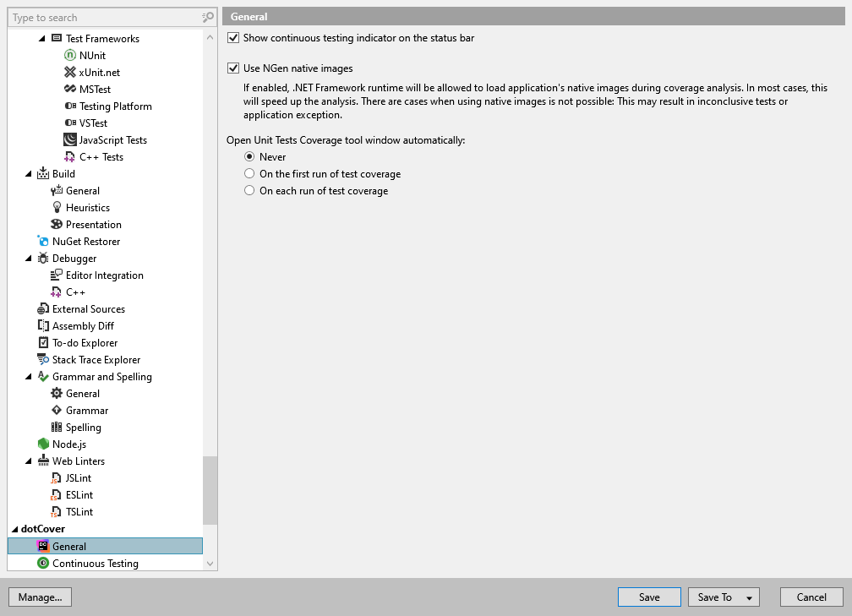Screen dimensions: 852x616
Task: Open the Assembly Diff icon
Action: point(43,326)
